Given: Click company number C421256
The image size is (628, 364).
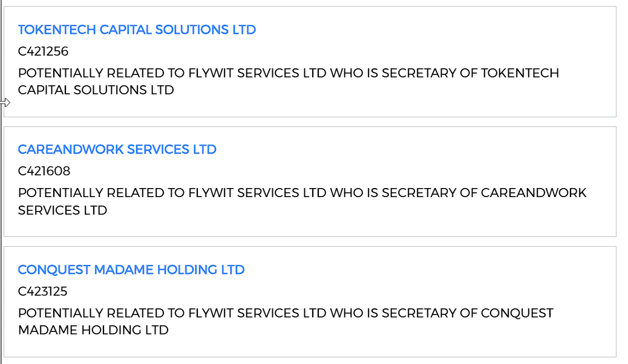Looking at the screenshot, I should pos(43,51).
